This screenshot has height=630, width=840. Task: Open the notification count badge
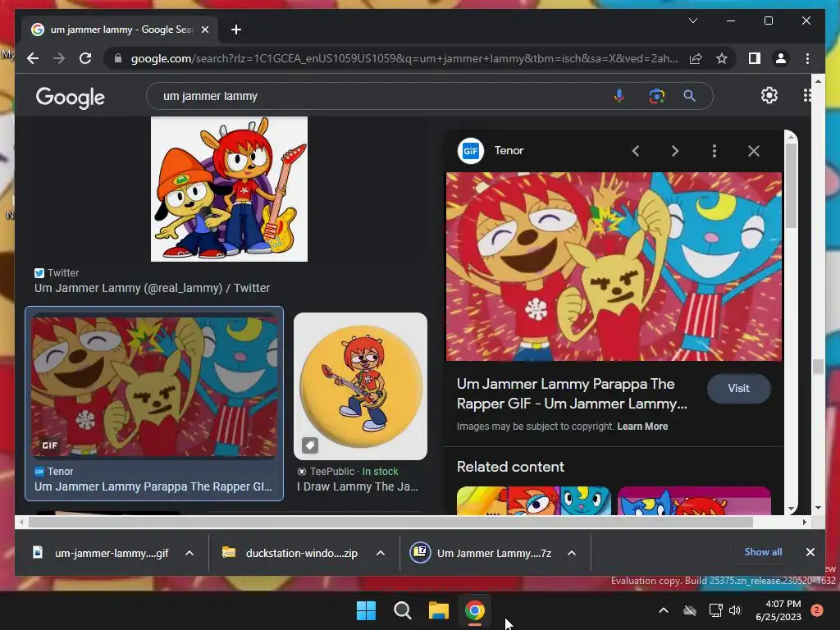tap(817, 610)
